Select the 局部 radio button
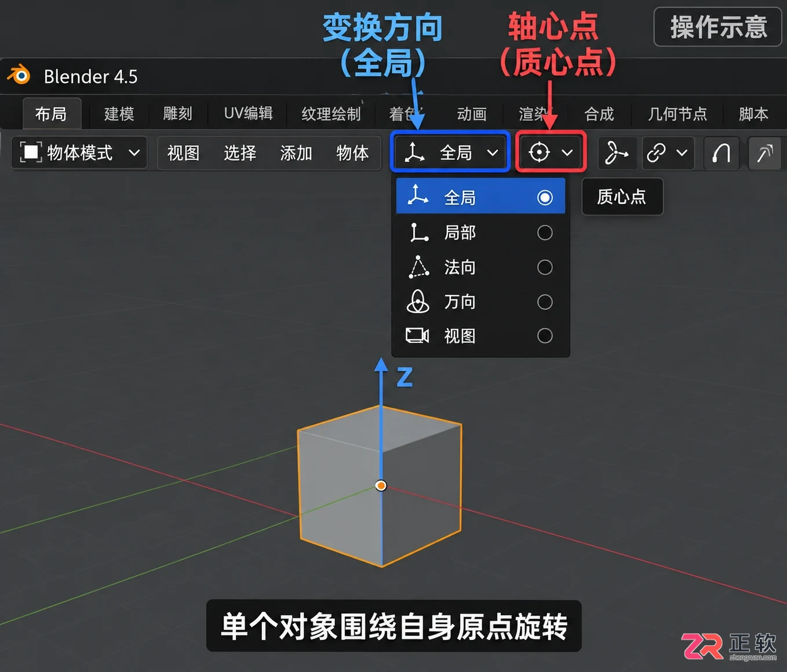 [x=545, y=233]
